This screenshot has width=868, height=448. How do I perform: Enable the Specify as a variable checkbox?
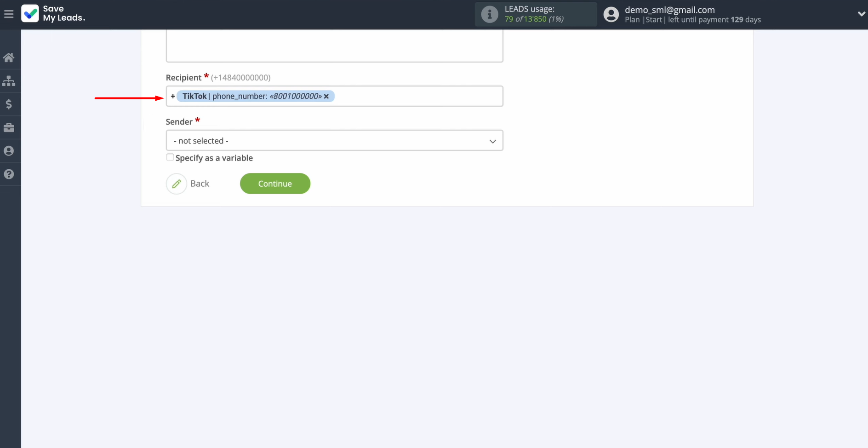pos(170,157)
